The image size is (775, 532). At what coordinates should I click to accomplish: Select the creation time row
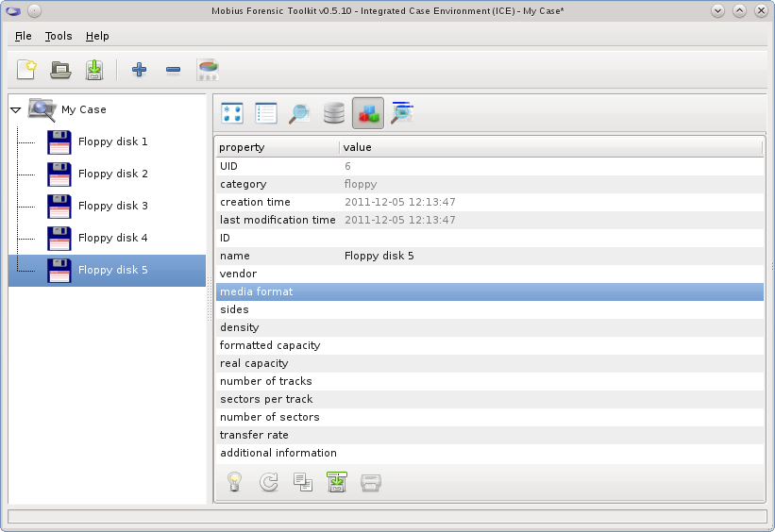[x=490, y=202]
